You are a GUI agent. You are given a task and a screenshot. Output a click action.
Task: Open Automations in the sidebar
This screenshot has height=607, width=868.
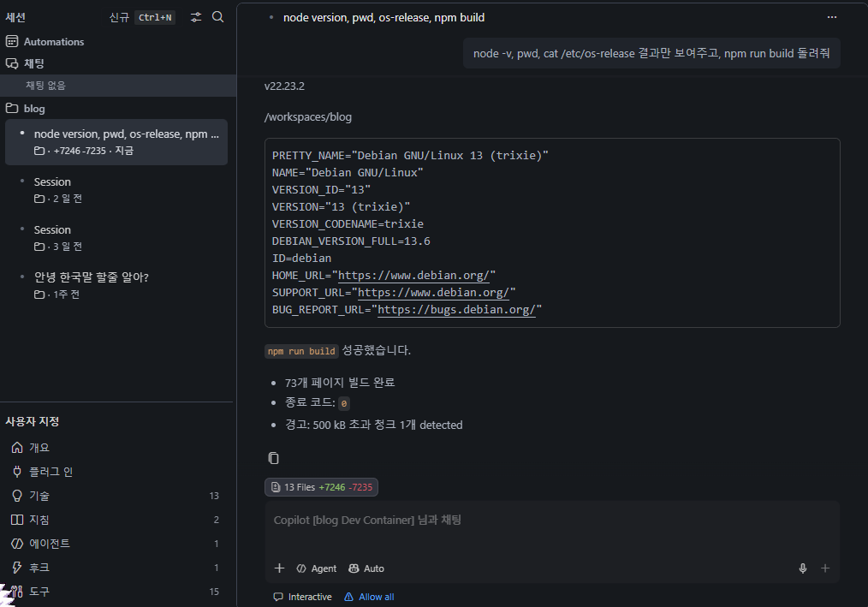point(54,42)
